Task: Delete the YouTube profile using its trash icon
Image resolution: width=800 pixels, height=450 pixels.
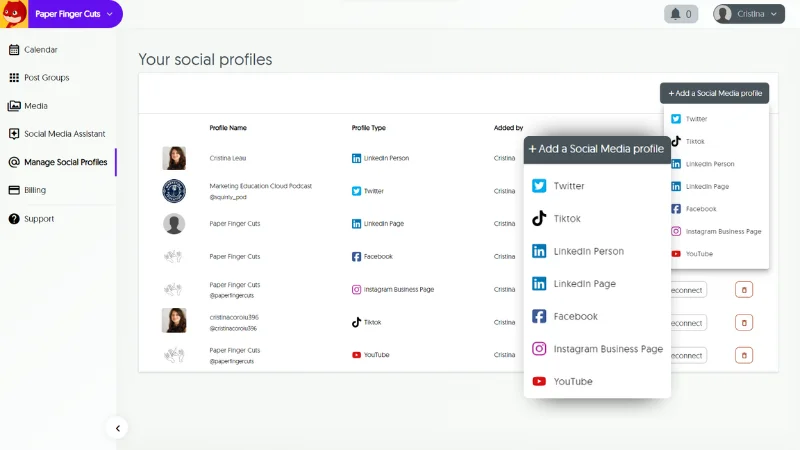Action: [743, 355]
